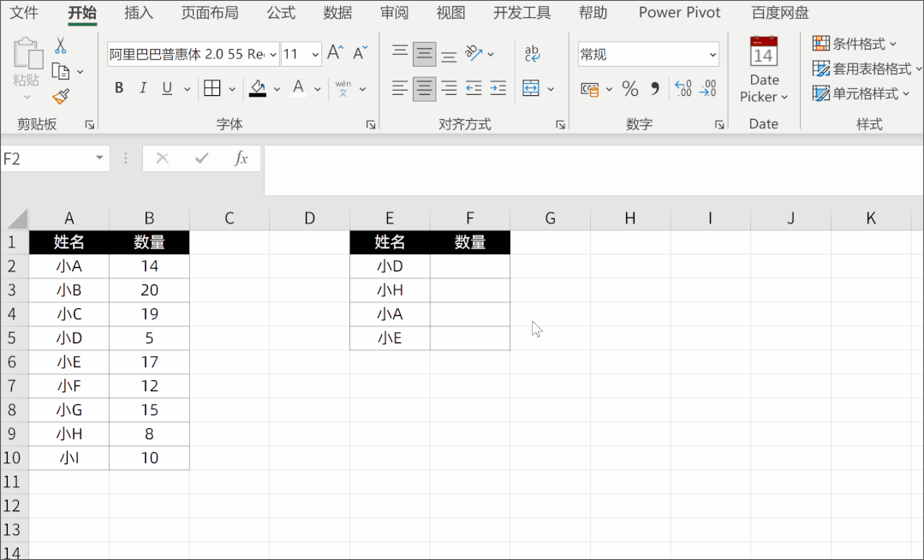
Task: Click the Wrap Text icon
Action: (x=532, y=54)
